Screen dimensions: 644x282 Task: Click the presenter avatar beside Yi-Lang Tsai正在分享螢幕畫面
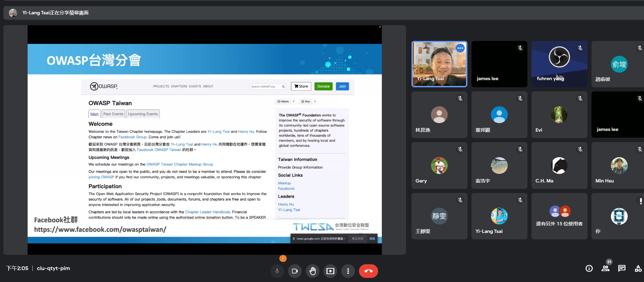pyautogui.click(x=13, y=13)
